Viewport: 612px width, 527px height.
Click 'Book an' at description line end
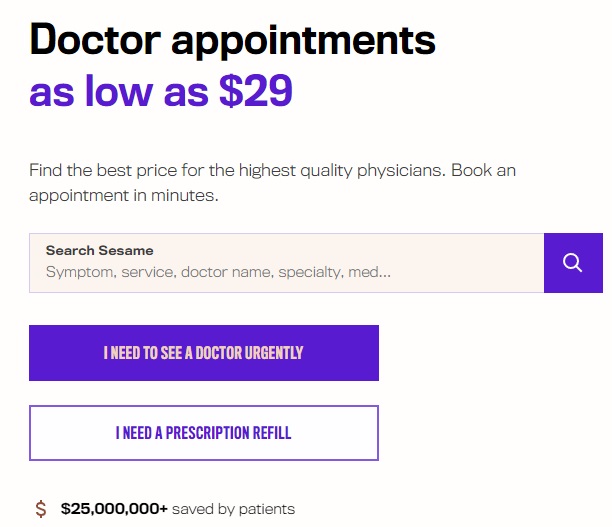point(484,170)
